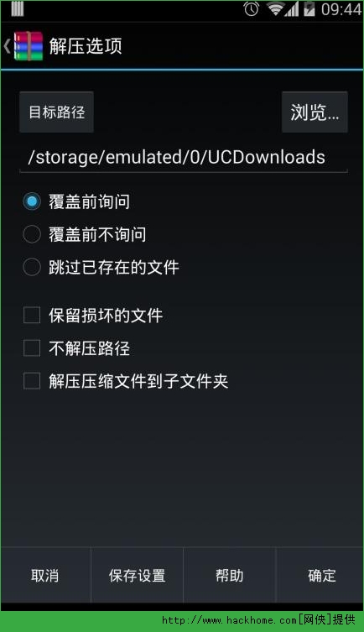
Task: Tap the 目标路径 button
Action: [x=57, y=112]
